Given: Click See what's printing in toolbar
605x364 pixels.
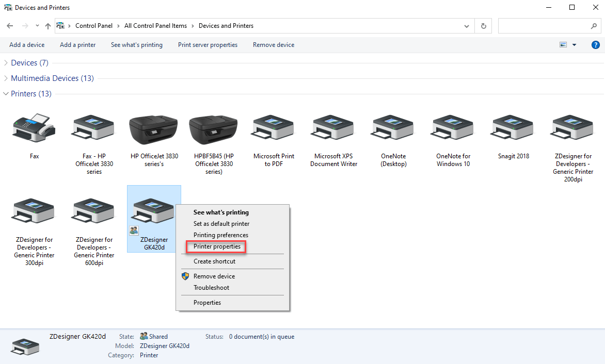Looking at the screenshot, I should (x=137, y=45).
